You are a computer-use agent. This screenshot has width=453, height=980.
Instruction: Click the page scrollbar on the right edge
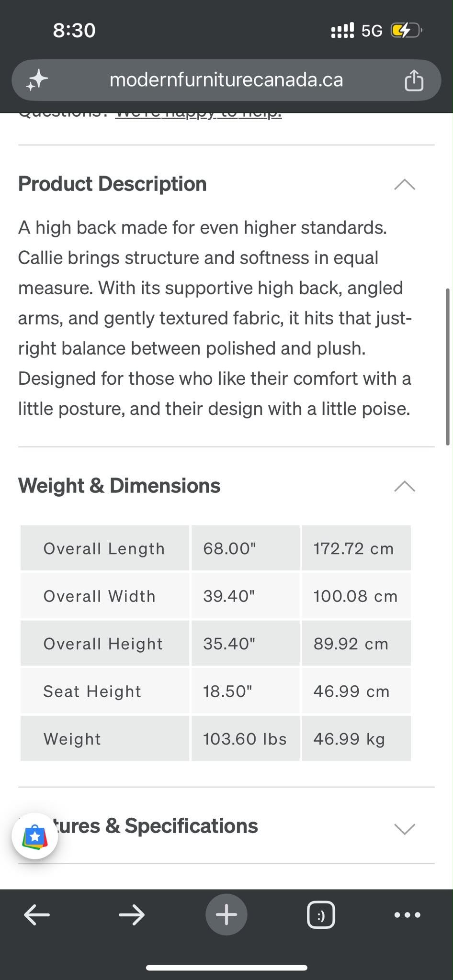click(448, 367)
